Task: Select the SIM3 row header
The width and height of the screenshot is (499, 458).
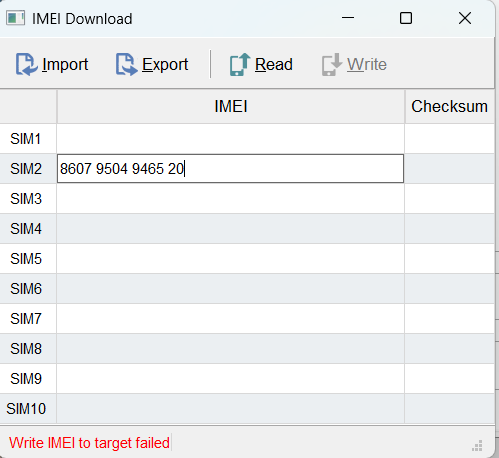Action: (x=28, y=199)
